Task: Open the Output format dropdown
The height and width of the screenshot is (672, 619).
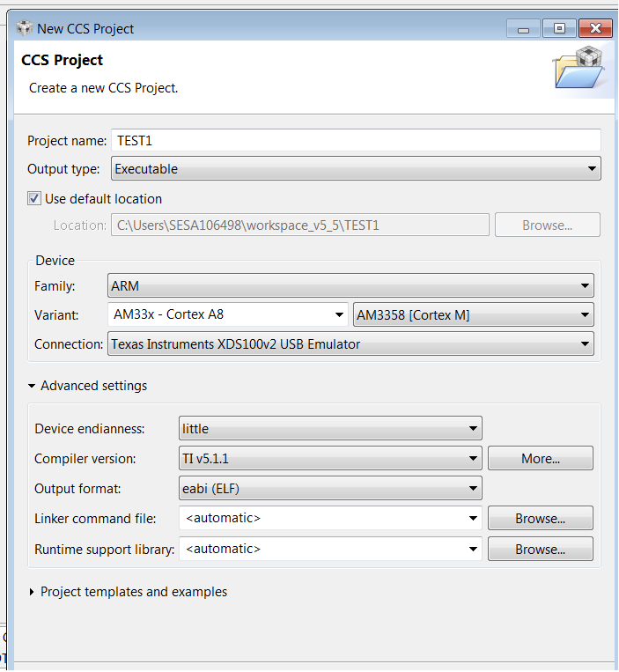Action: [x=330, y=488]
